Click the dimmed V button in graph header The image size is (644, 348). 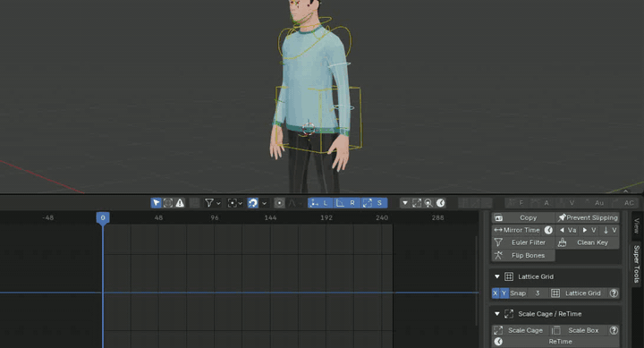[x=567, y=203]
